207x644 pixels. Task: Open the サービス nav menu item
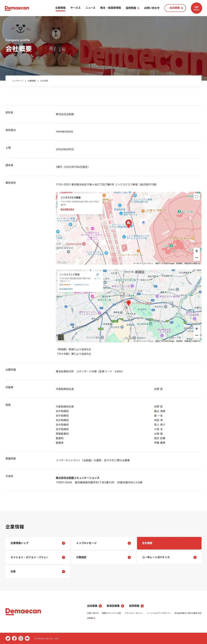pyautogui.click(x=75, y=8)
